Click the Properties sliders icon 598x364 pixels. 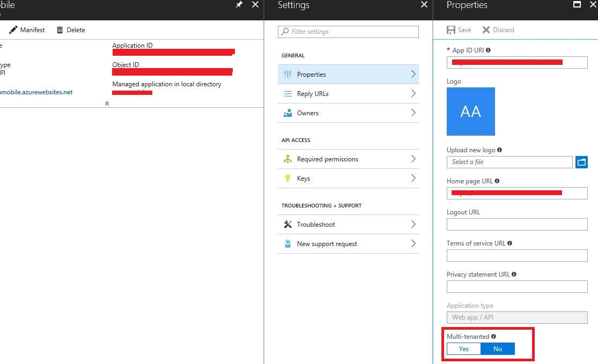click(x=287, y=75)
